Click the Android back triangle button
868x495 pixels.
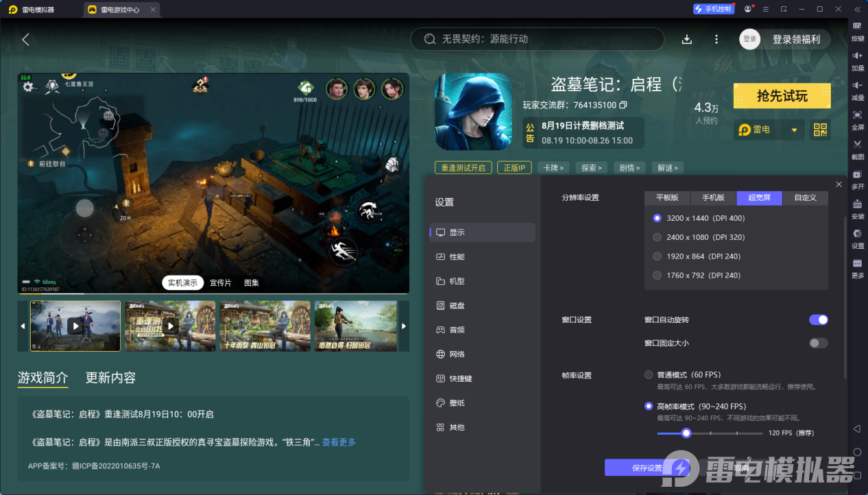tap(857, 428)
